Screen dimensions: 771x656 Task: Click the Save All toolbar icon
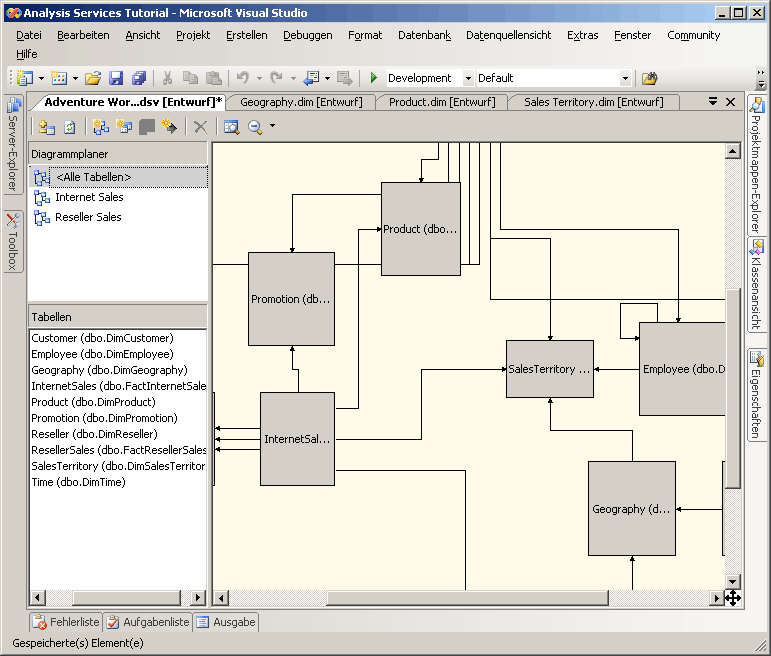[139, 78]
